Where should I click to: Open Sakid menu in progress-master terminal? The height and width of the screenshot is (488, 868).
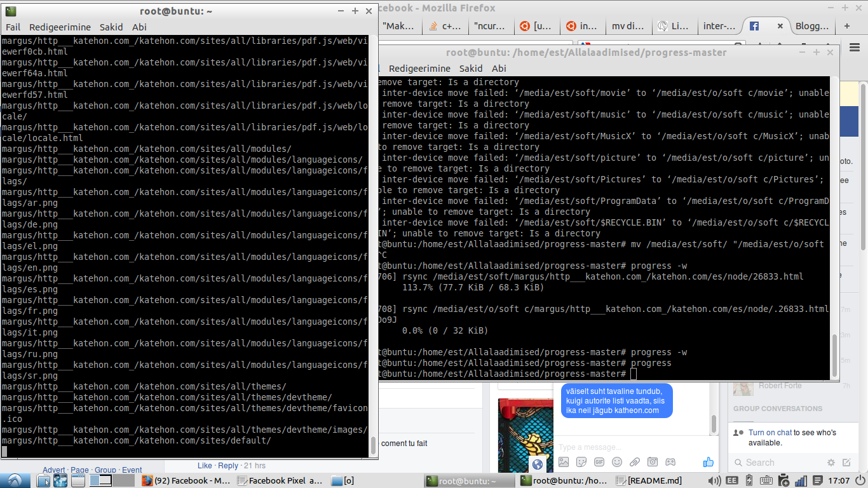point(471,69)
